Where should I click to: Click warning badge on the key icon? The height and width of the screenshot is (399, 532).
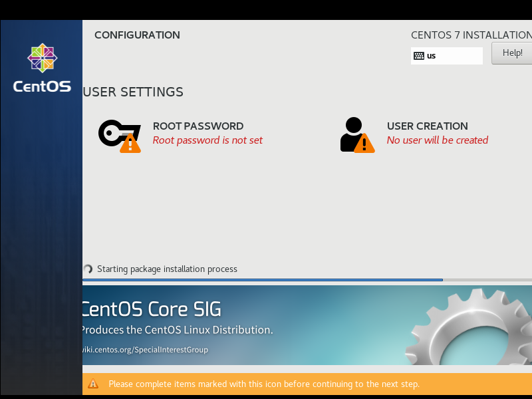point(130,143)
